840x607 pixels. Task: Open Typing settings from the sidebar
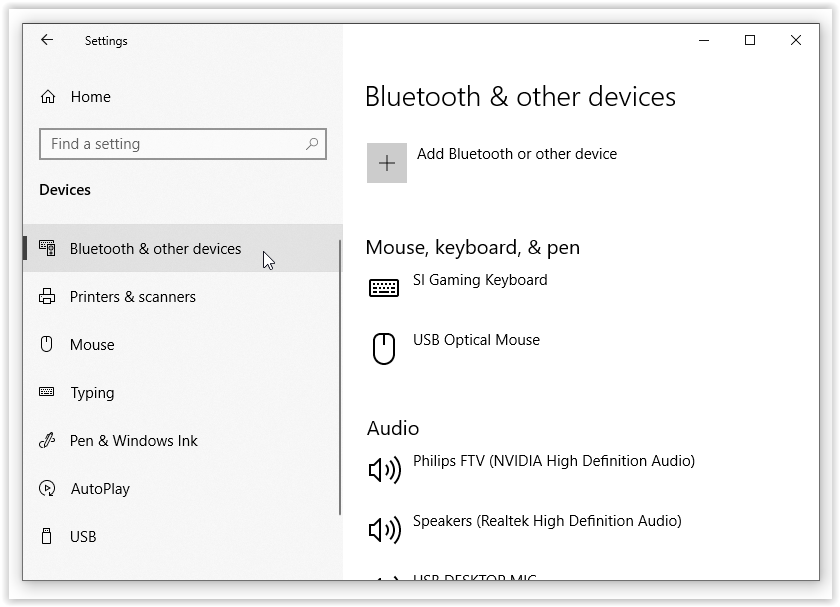92,392
